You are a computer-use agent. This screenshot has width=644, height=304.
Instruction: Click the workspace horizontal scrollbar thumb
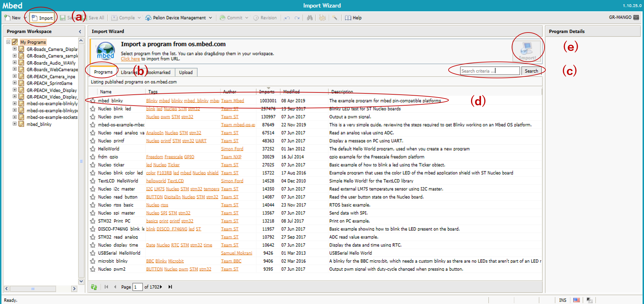tap(33, 289)
